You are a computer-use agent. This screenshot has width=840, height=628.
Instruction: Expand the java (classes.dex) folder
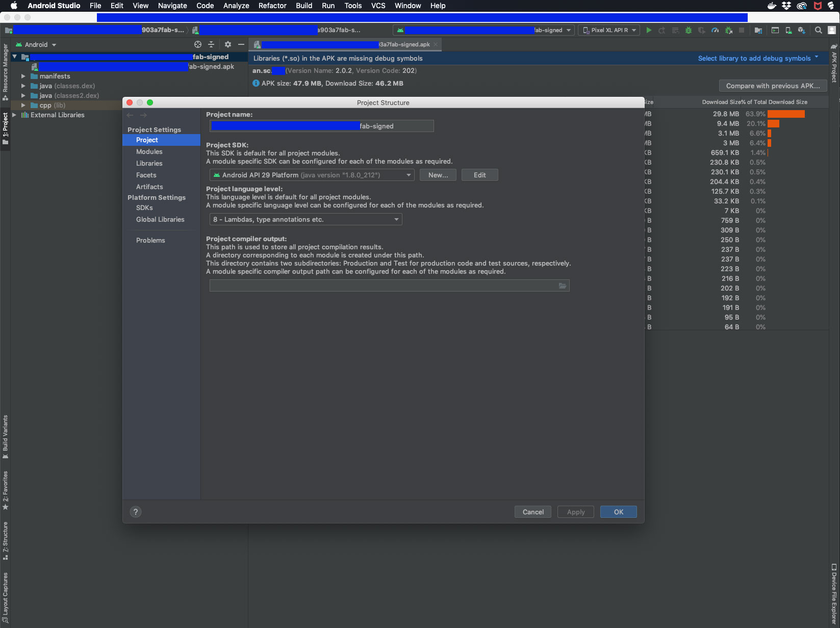(x=23, y=86)
